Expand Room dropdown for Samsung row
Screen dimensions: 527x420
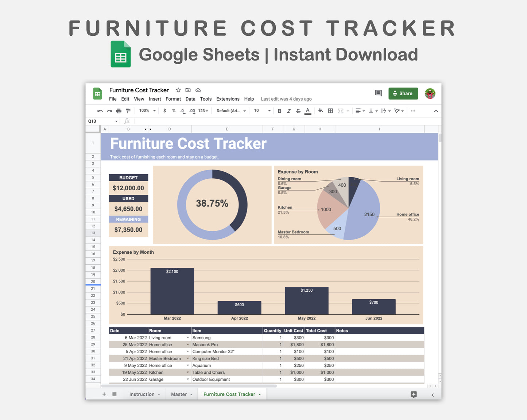pyautogui.click(x=188, y=338)
